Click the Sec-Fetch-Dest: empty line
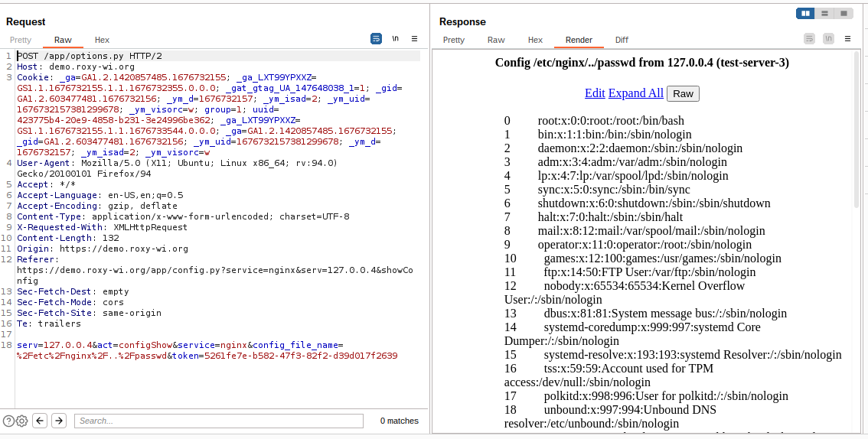Viewport: 868px width, 439px height. coord(73,291)
